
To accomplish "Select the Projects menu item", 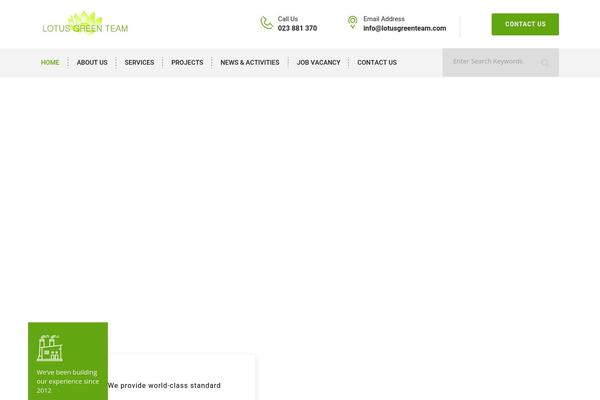I will point(187,62).
